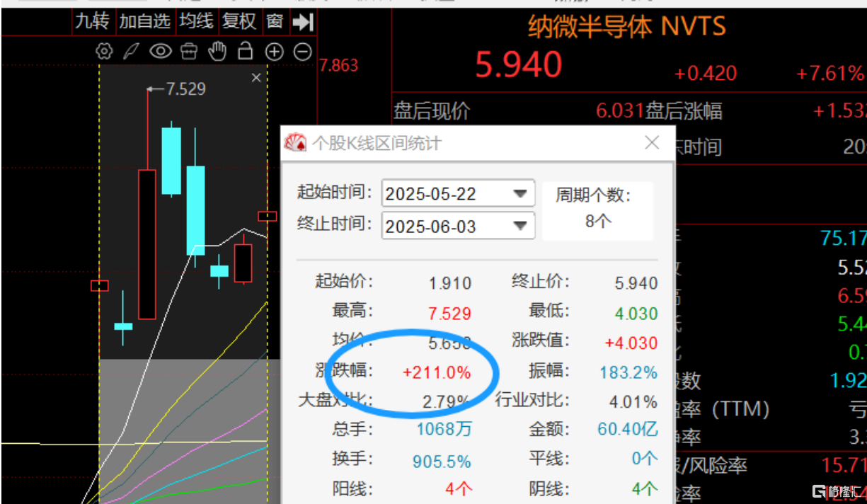Click the 涨跌幅 value +211.0%
867x504 pixels.
pos(437,372)
